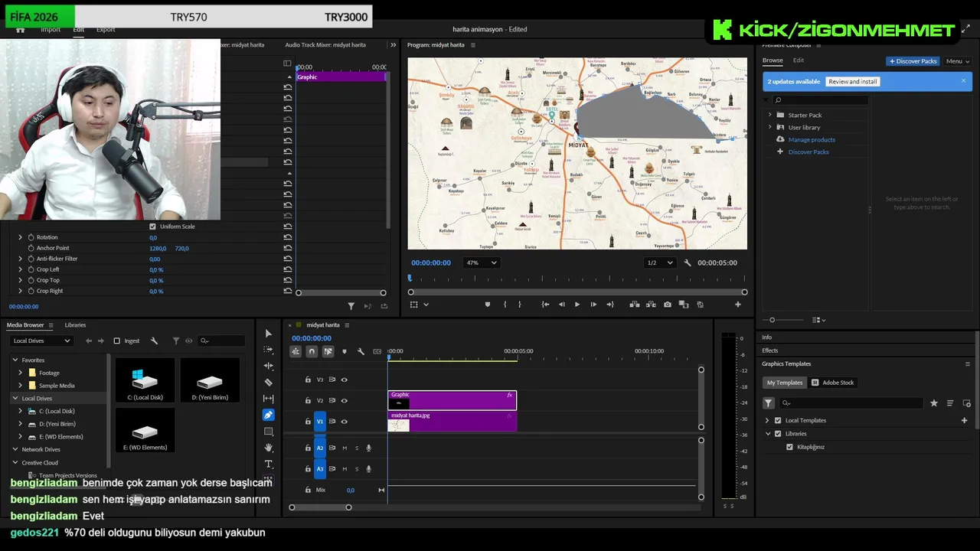980x551 pixels.
Task: Select the Ripple Edit tool
Action: click(268, 366)
